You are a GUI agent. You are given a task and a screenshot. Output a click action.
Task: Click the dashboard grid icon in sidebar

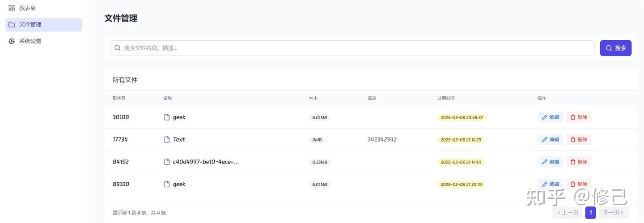(x=12, y=8)
